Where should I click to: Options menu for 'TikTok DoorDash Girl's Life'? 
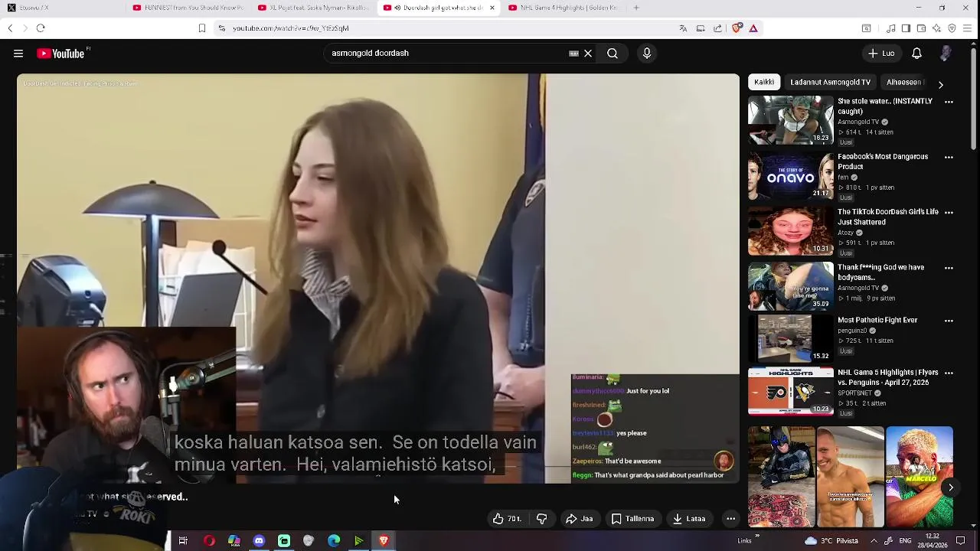[x=949, y=213]
